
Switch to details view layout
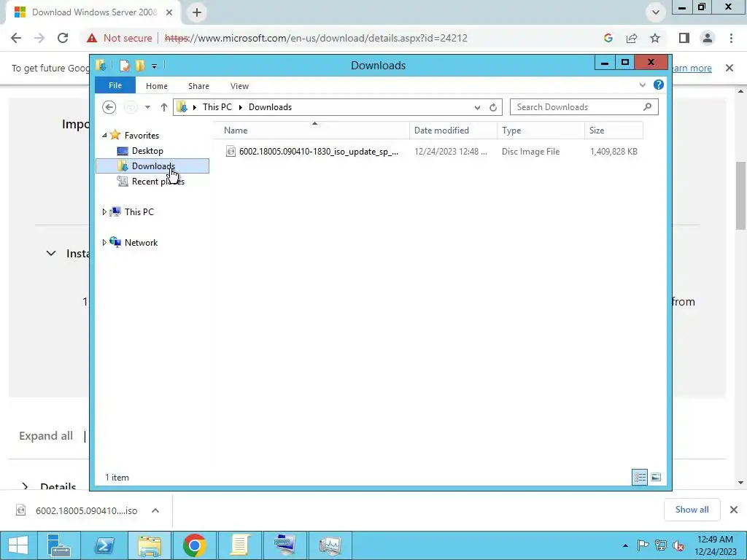point(640,477)
